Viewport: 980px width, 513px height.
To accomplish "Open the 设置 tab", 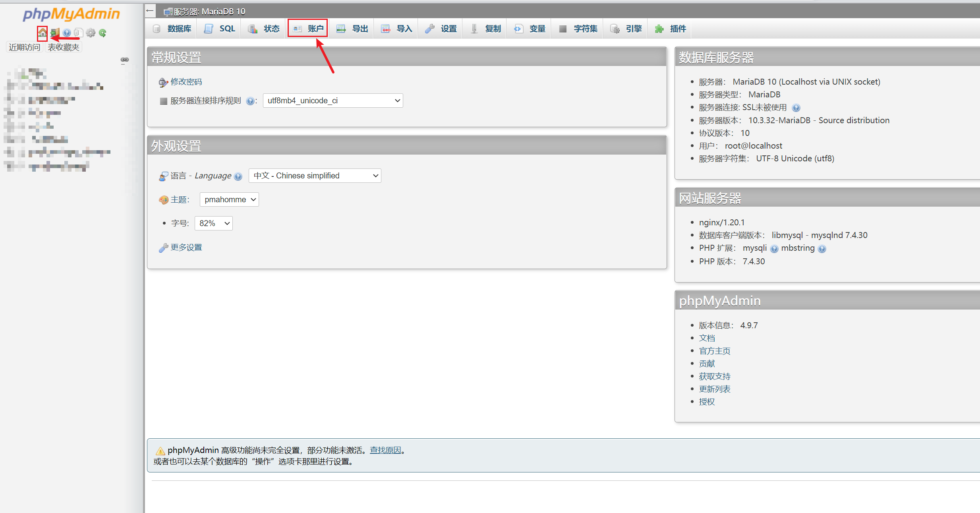I will coord(441,29).
